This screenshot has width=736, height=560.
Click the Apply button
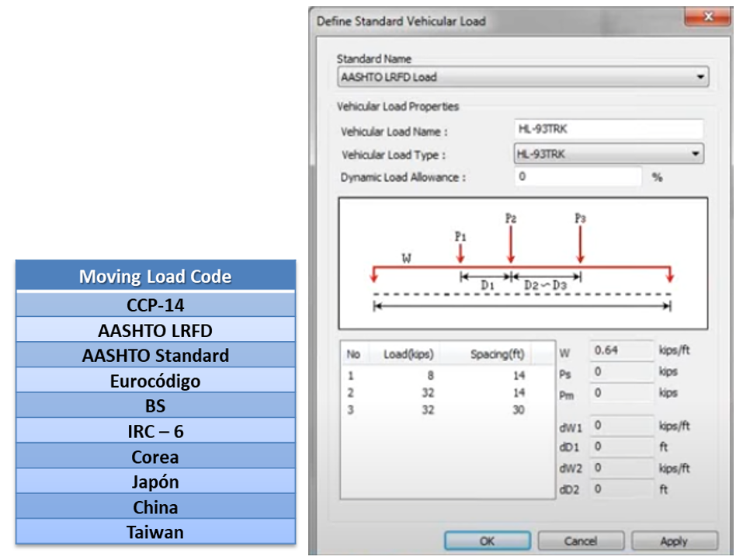tap(674, 541)
